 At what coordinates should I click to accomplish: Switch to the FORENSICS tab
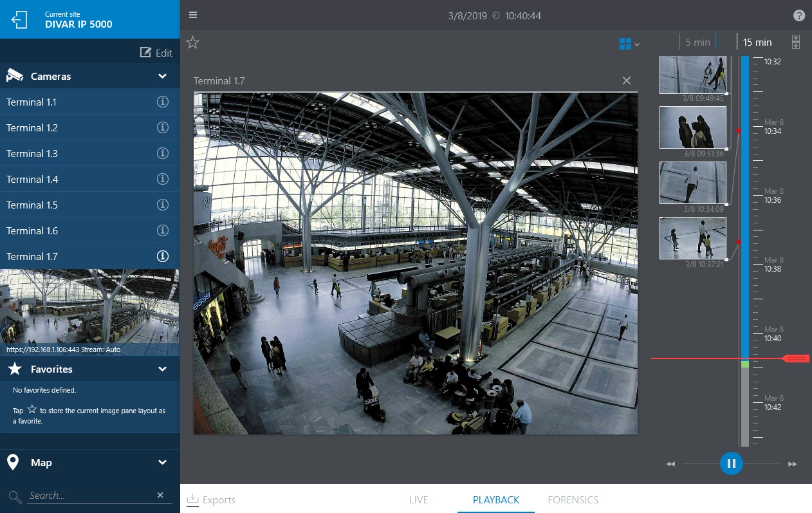point(573,499)
